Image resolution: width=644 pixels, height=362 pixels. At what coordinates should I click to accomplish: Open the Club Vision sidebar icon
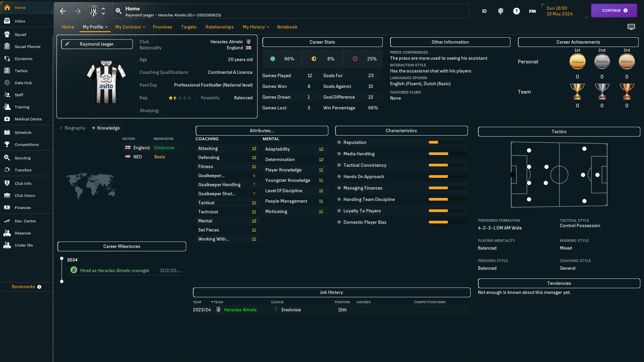pyautogui.click(x=7, y=195)
